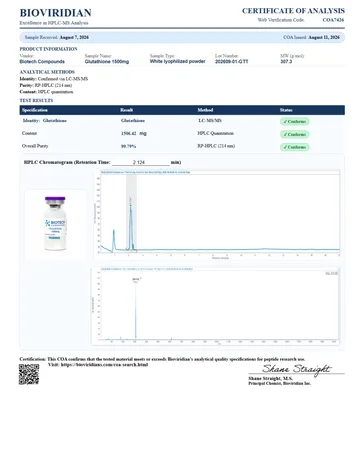Select sample type 'White lyophilized powder'
Screen dimensions: 360x466
click(x=177, y=61)
